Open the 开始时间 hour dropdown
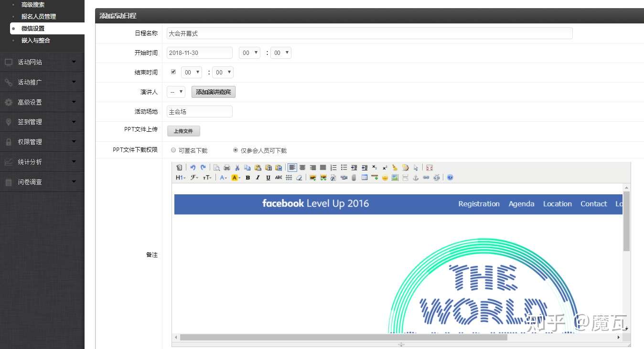The image size is (644, 349). click(249, 53)
